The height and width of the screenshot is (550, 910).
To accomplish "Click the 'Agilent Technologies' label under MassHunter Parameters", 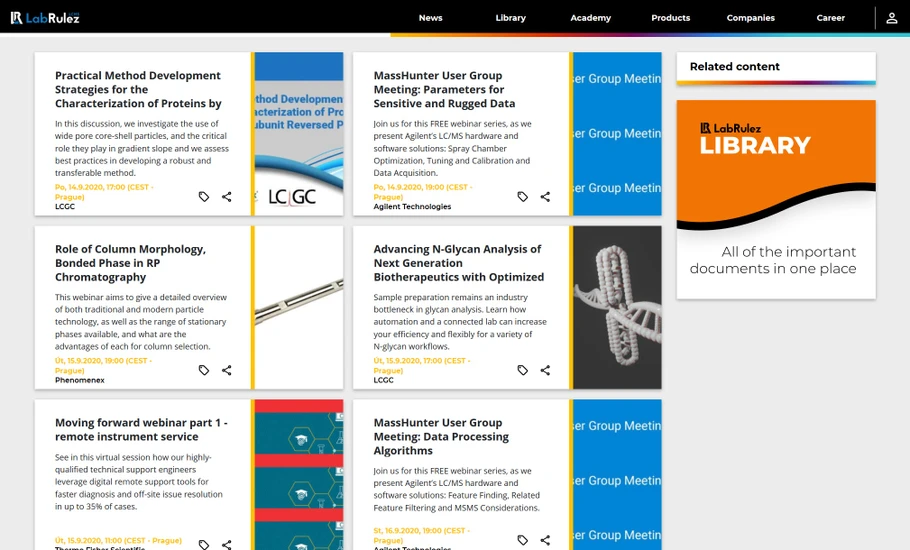I will pyautogui.click(x=412, y=207).
